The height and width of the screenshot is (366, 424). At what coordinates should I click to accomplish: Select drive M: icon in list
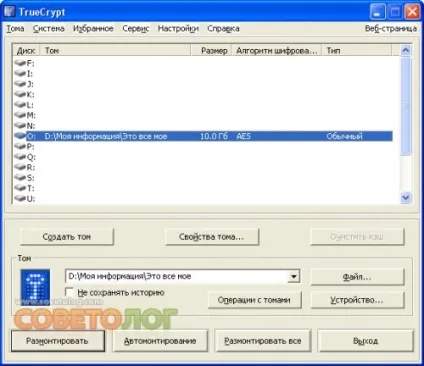coord(20,115)
